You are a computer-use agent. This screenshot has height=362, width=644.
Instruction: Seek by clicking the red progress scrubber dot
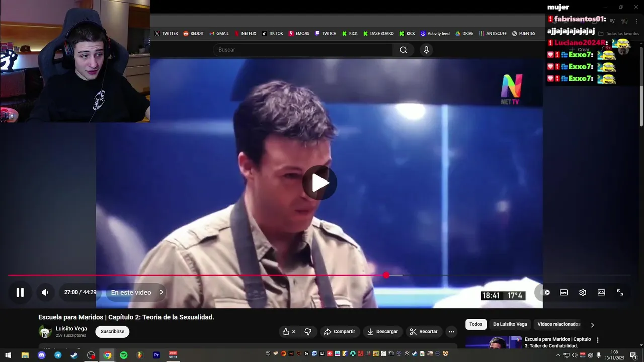tap(386, 275)
